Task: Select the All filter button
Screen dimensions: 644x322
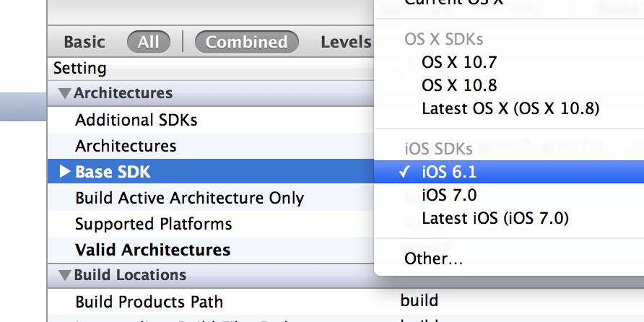Action: 148,42
